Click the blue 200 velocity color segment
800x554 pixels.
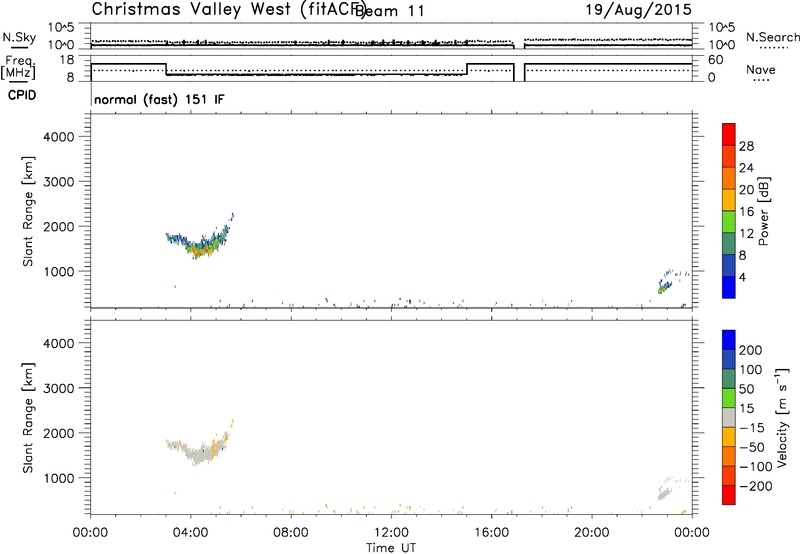click(x=729, y=340)
